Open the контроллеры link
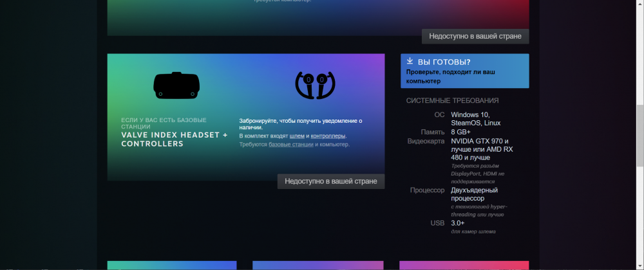Viewport: 644px width, 270px height. 328,136
